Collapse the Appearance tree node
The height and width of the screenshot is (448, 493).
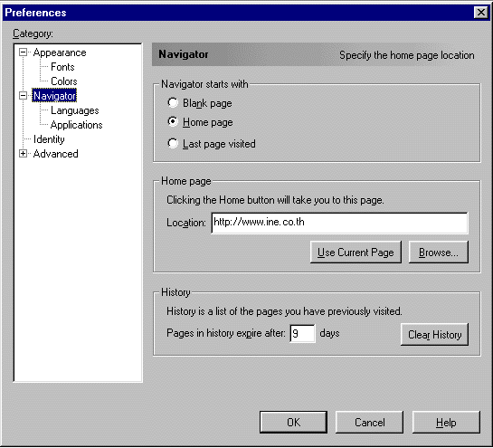23,52
